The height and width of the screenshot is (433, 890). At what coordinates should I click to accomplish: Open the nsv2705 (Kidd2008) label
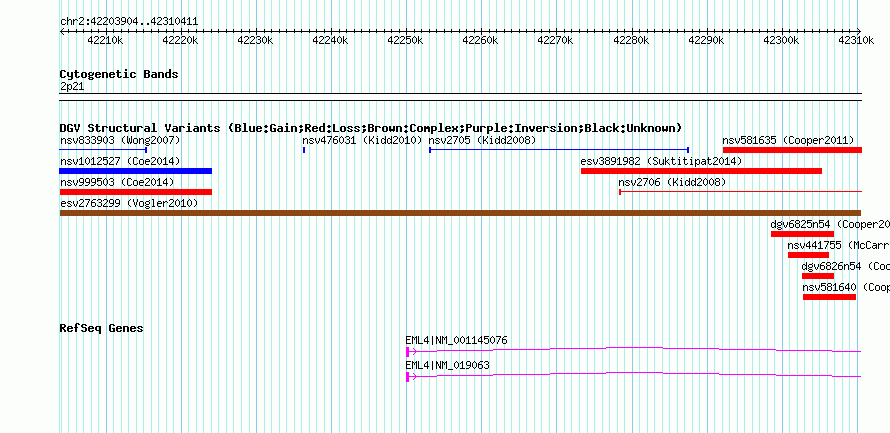click(482, 140)
